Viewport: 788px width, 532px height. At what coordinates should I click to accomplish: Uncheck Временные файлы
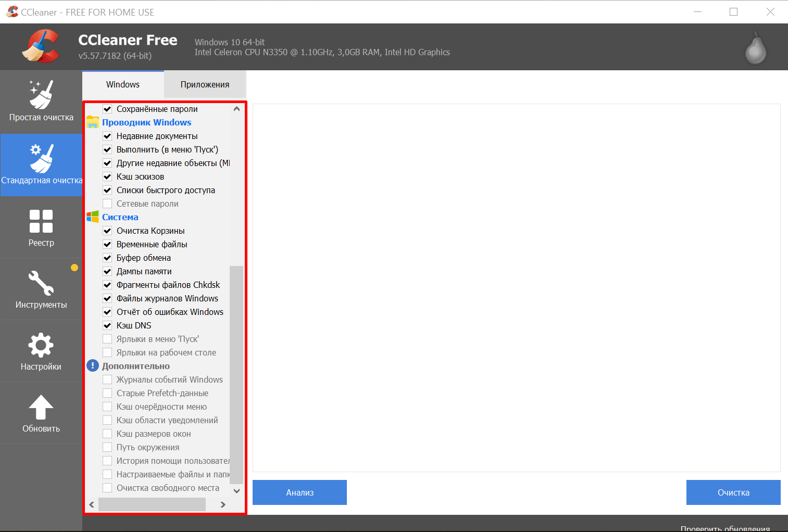pos(107,244)
